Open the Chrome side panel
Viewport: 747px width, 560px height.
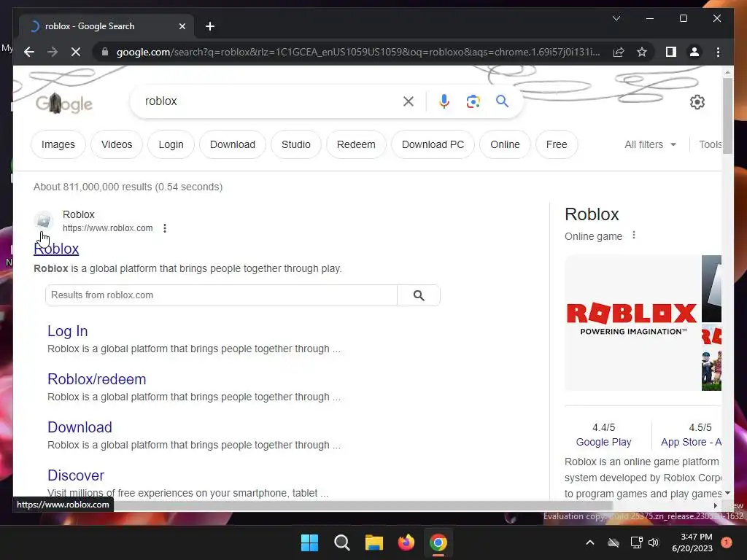[671, 52]
